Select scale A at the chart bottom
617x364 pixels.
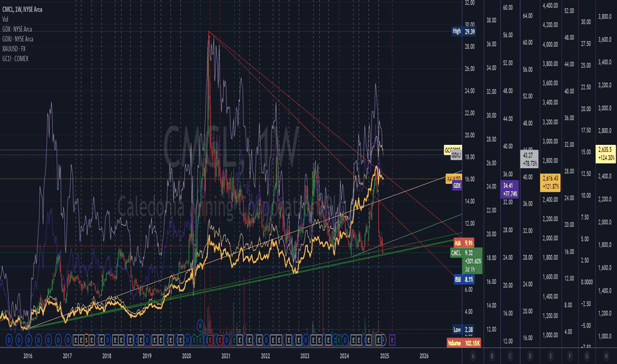473,356
